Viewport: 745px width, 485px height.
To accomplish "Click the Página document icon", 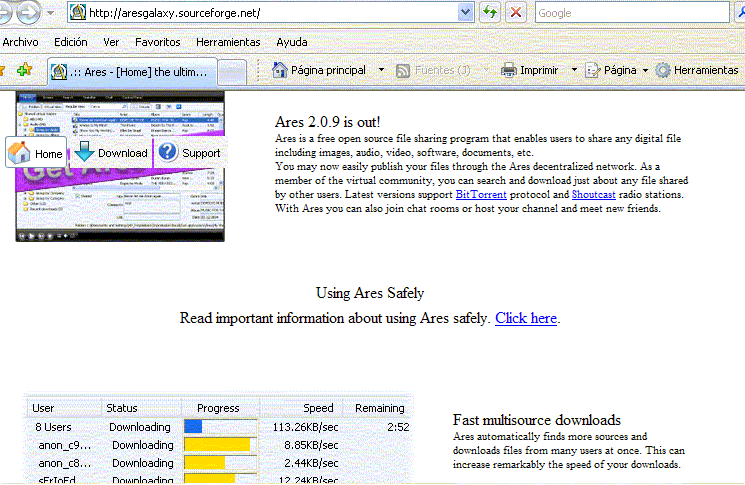I will pos(592,70).
